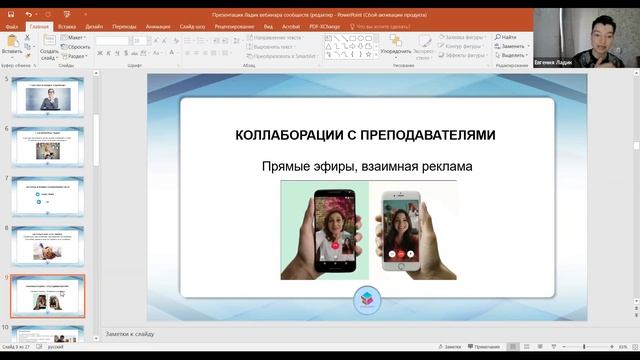640x360 pixels.
Task: Click the Start From Beginning slideshow icon
Action: pyautogui.click(x=67, y=14)
